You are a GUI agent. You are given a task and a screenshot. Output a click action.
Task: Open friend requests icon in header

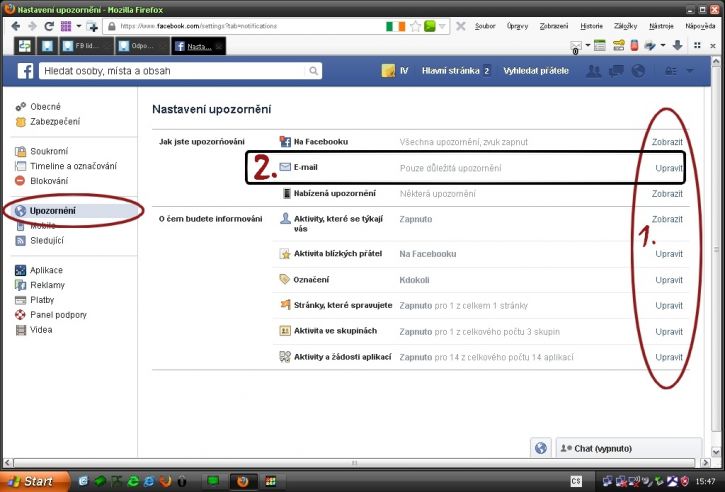[593, 71]
